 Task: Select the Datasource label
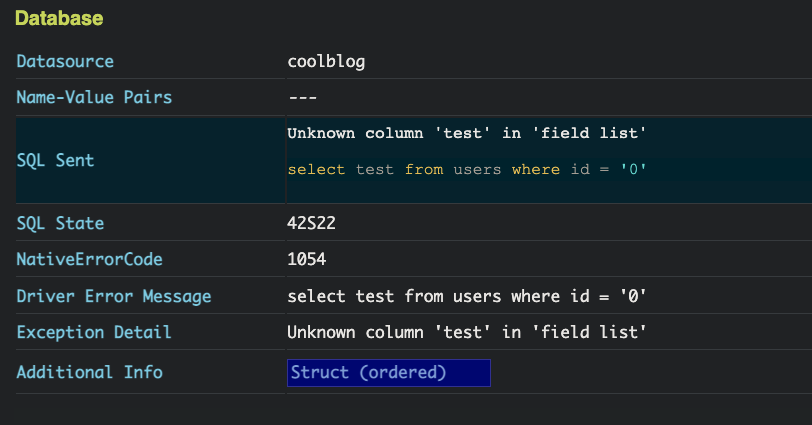tap(65, 61)
